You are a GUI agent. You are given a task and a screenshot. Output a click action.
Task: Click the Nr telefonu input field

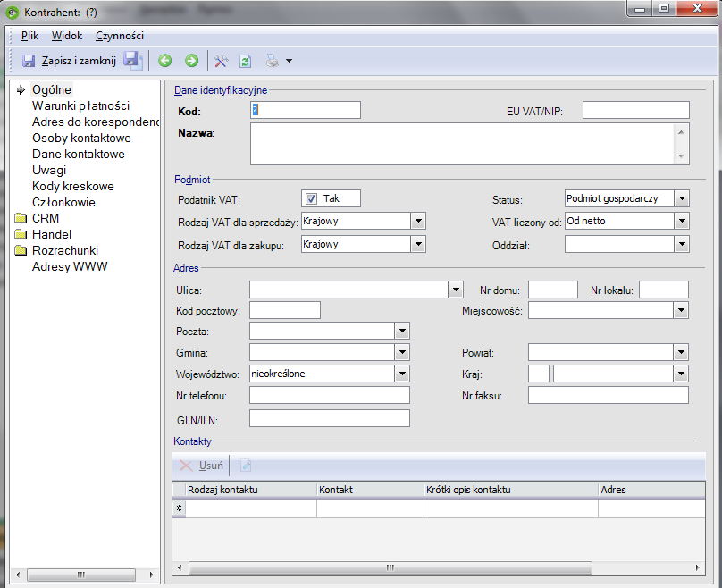coord(330,395)
